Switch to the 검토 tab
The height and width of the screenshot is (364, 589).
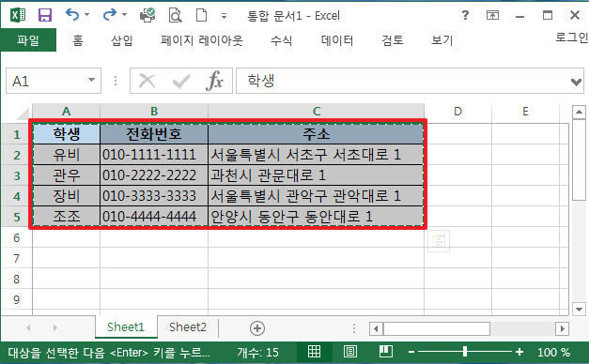tap(393, 39)
